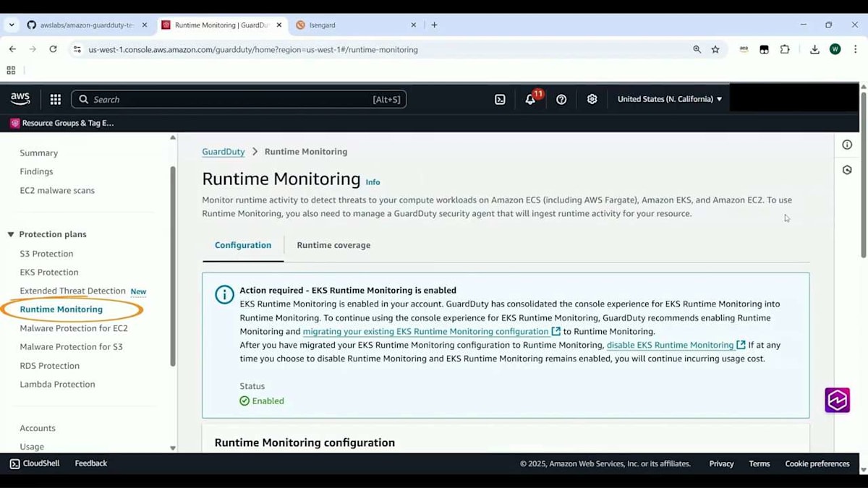
Task: Select the Configuration tab
Action: coord(243,245)
